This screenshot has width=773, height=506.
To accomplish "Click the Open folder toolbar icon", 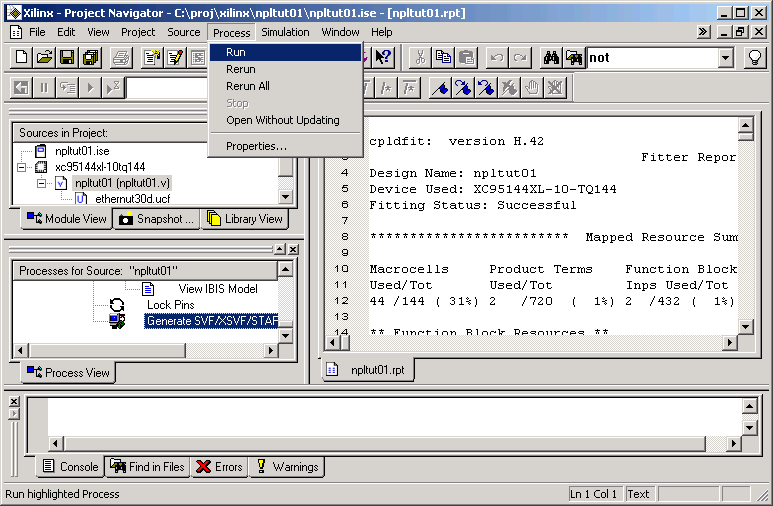I will 44,58.
